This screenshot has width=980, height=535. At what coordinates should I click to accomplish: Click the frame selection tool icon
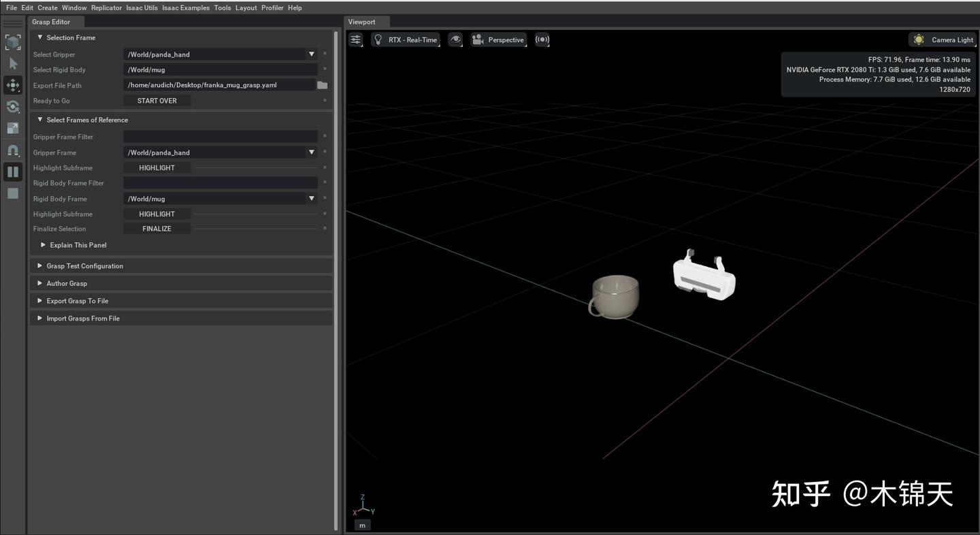tap(13, 42)
